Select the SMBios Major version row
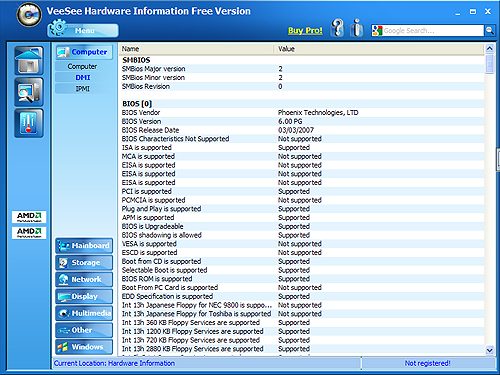500x375 pixels. pyautogui.click(x=302, y=69)
